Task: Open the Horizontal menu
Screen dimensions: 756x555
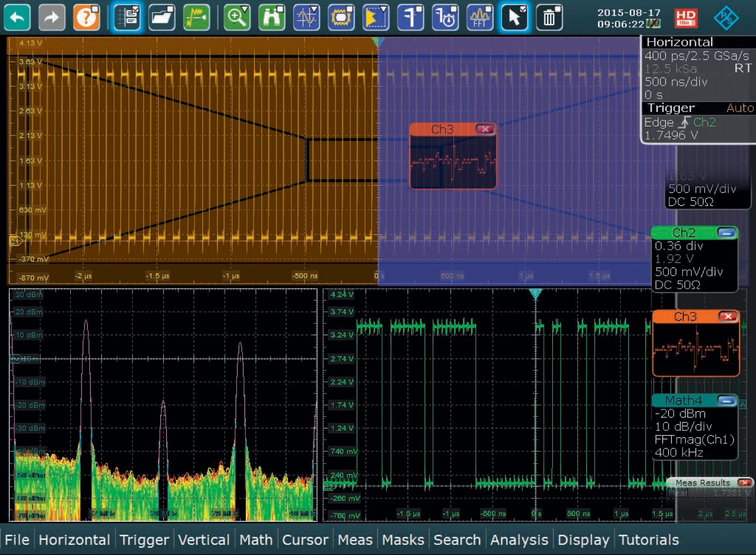Action: click(74, 540)
